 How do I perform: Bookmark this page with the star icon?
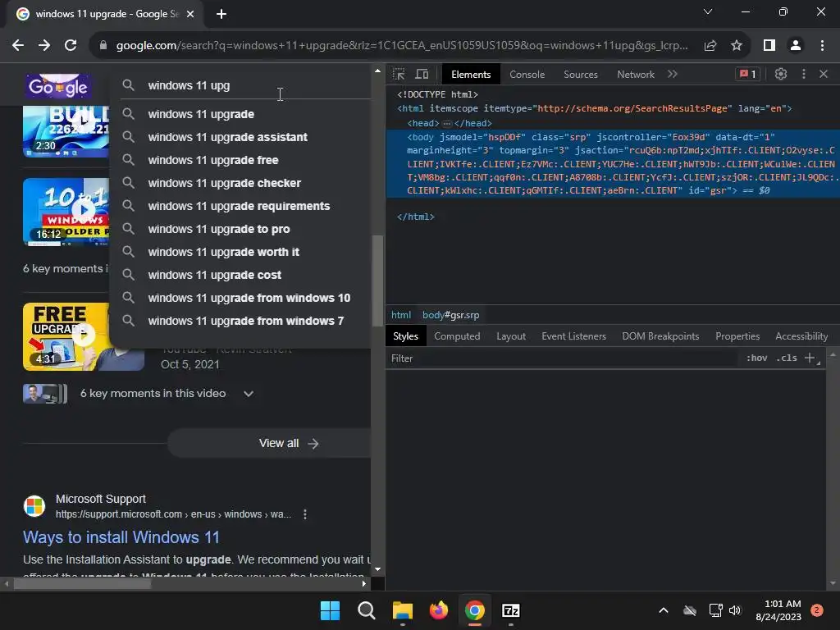click(x=737, y=46)
